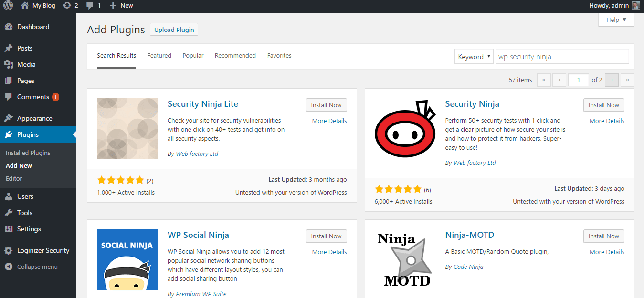
Task: Click the Settings sliders icon
Action: (x=9, y=229)
